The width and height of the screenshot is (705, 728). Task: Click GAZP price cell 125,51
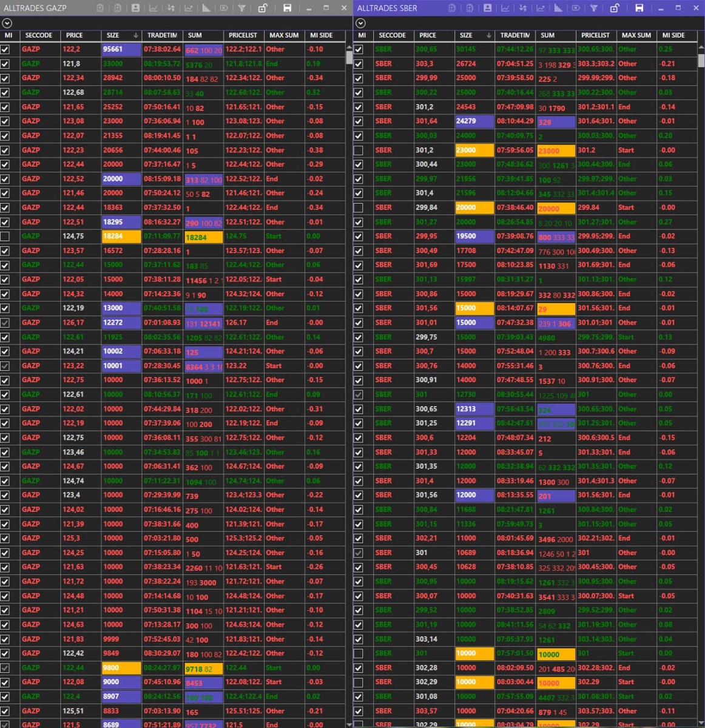80,711
